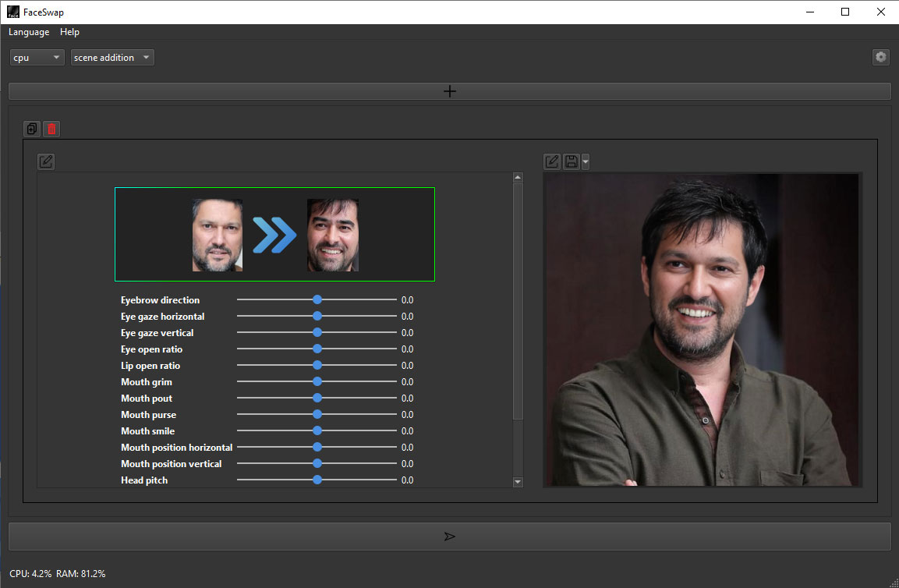Save the result image with the floppy disk icon
Image resolution: width=899 pixels, height=588 pixels.
570,161
